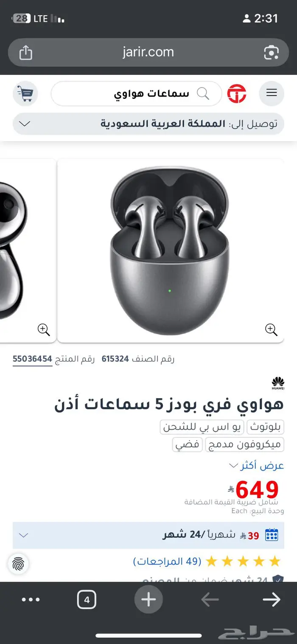Tap the share icon in address bar

25,53
